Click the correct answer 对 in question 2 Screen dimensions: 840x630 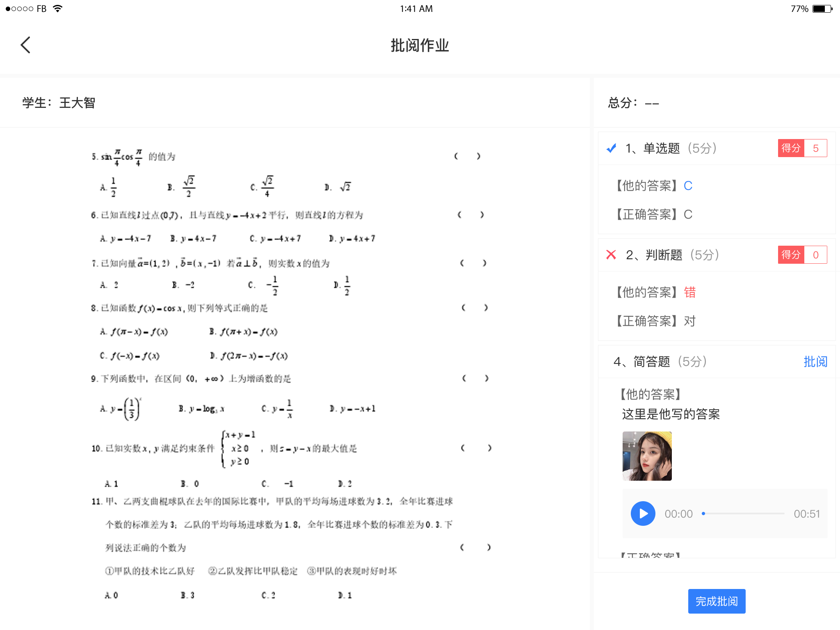coord(689,321)
